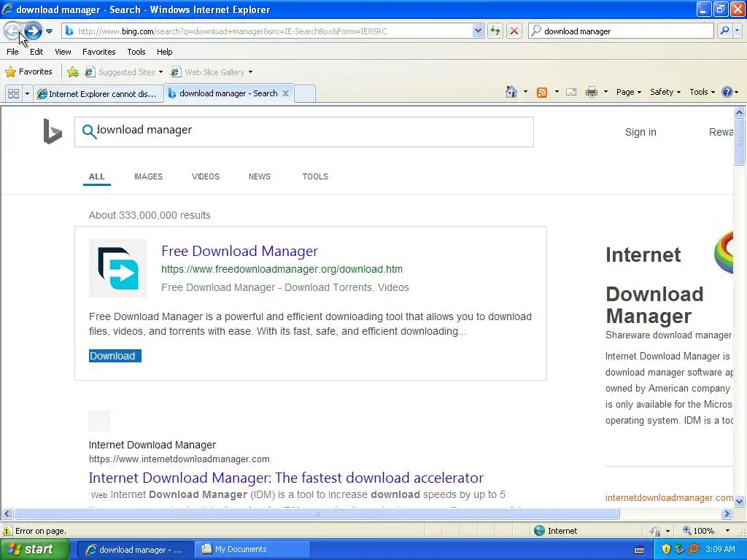This screenshot has width=747, height=560.
Task: Open the zoom level 100% dropdown
Action: (727, 531)
